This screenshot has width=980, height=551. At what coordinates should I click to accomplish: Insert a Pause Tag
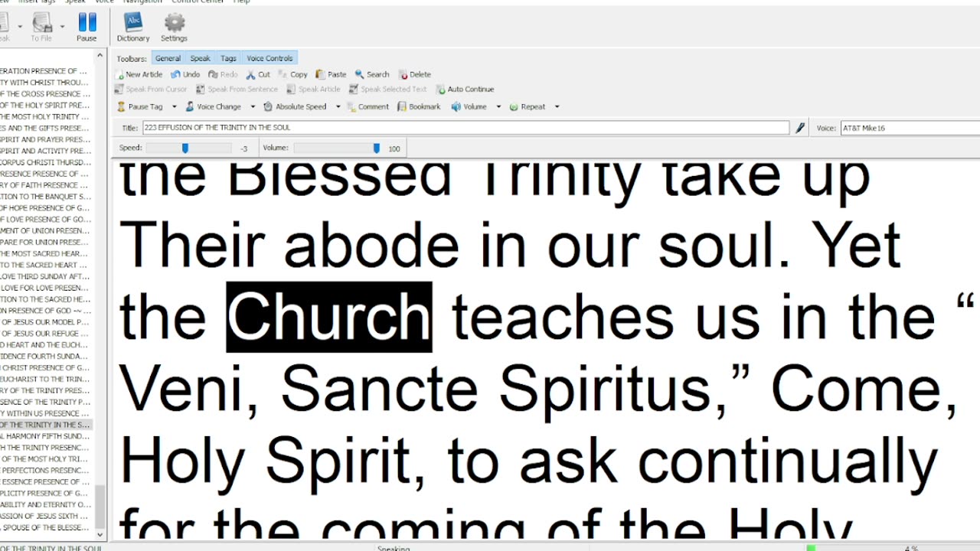[x=140, y=106]
